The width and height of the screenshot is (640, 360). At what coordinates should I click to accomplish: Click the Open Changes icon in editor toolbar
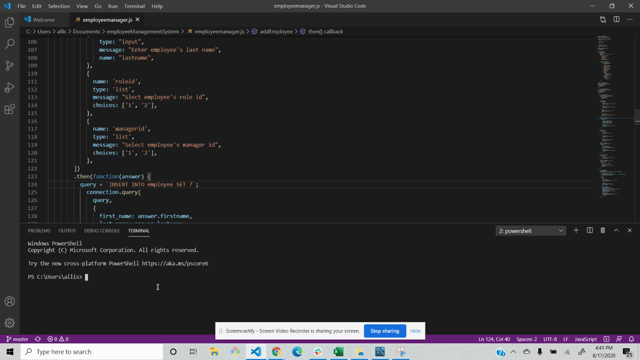pyautogui.click(x=603, y=20)
